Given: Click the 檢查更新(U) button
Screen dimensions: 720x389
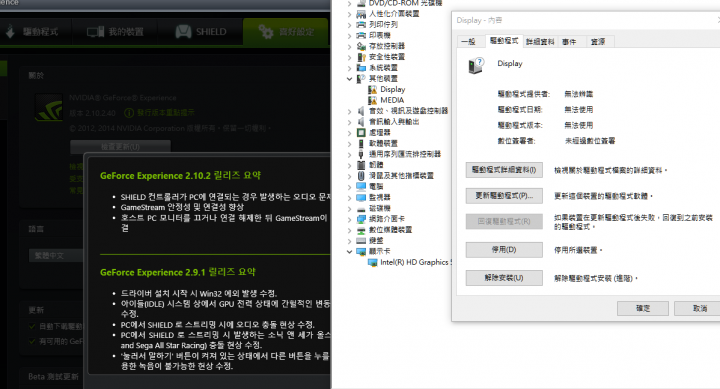Looking at the screenshot, I should click(x=120, y=147).
